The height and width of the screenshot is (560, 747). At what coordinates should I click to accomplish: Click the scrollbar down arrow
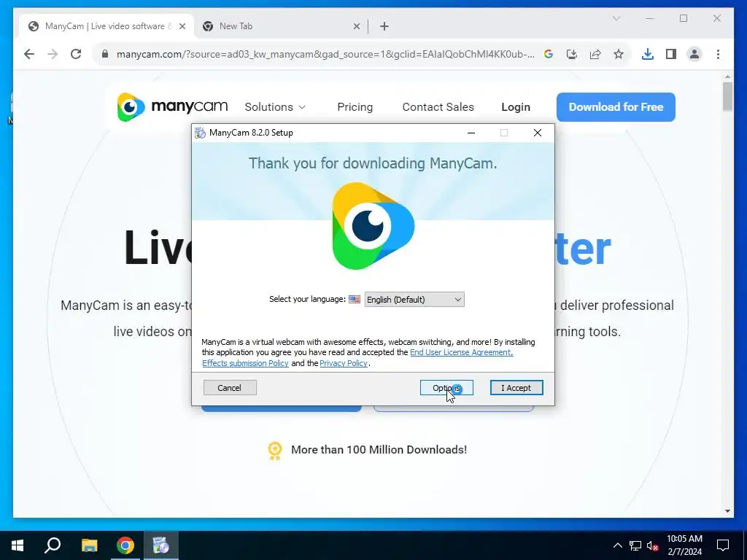[727, 511]
